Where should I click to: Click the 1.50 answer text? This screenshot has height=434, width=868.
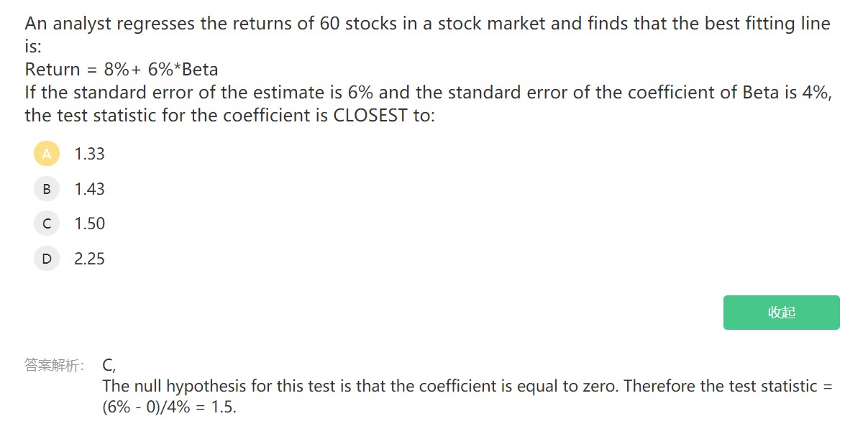tap(89, 223)
